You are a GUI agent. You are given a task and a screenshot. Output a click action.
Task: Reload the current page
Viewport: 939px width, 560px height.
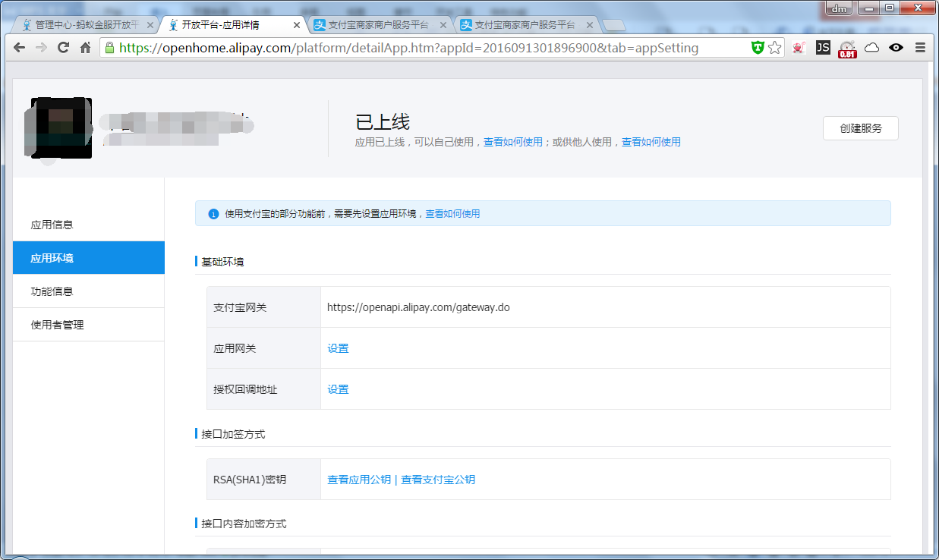click(64, 47)
